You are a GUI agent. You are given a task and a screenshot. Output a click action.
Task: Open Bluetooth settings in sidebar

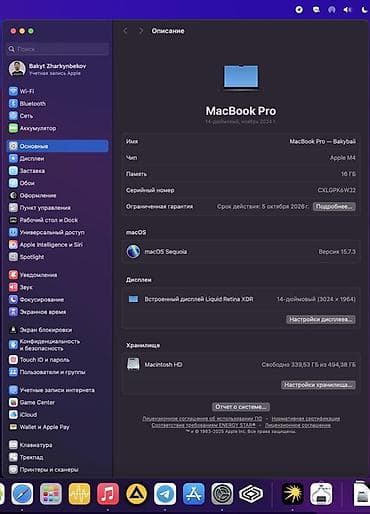(57, 103)
